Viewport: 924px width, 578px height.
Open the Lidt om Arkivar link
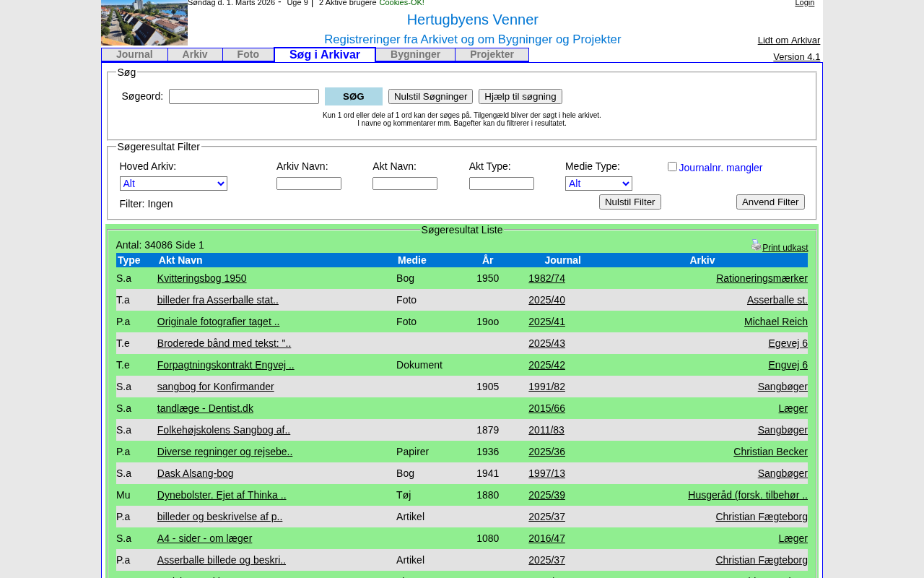[788, 40]
